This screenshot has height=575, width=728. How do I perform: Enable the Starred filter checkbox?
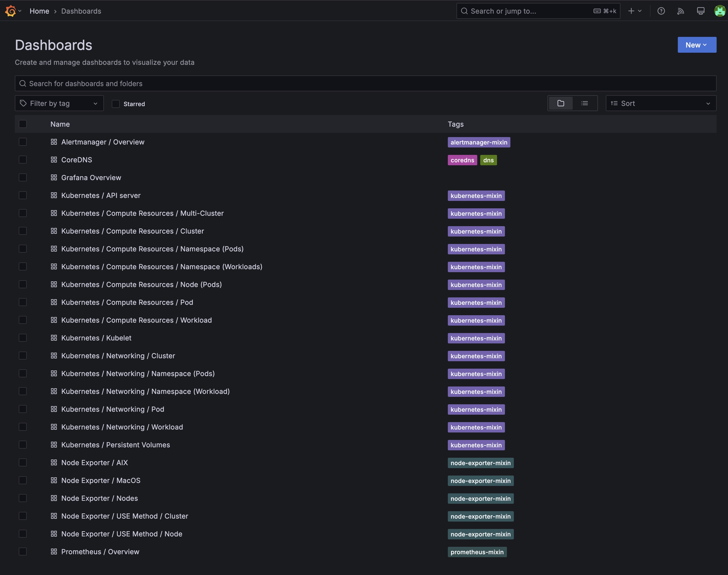coord(115,104)
